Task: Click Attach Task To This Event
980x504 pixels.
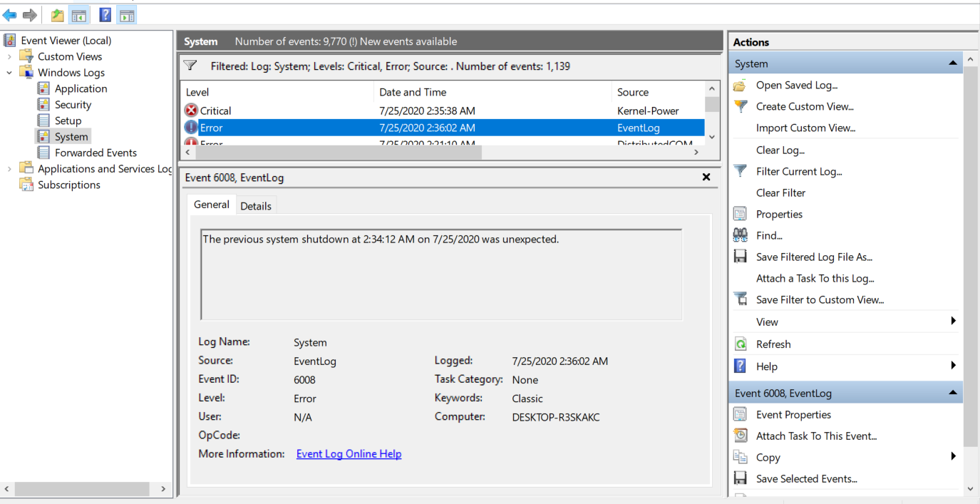Action: pyautogui.click(x=816, y=436)
